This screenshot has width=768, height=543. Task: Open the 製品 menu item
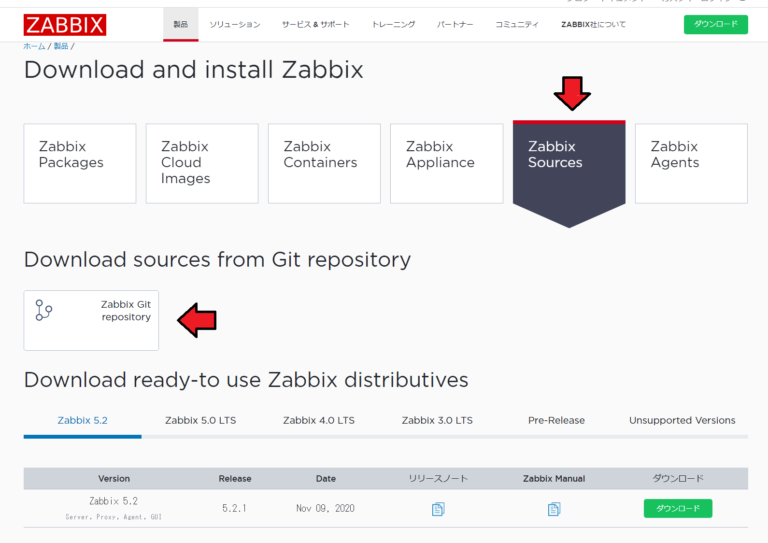tap(180, 24)
